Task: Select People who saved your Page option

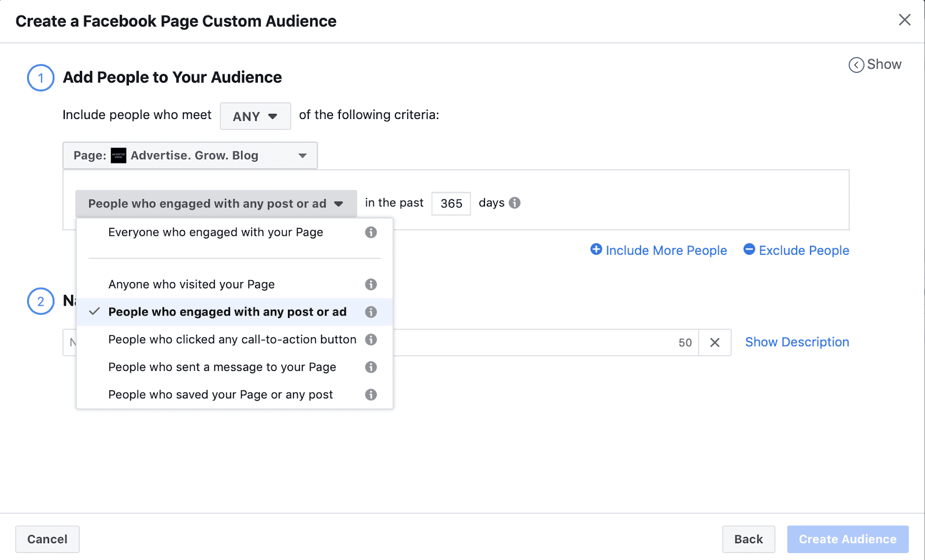Action: click(x=235, y=395)
